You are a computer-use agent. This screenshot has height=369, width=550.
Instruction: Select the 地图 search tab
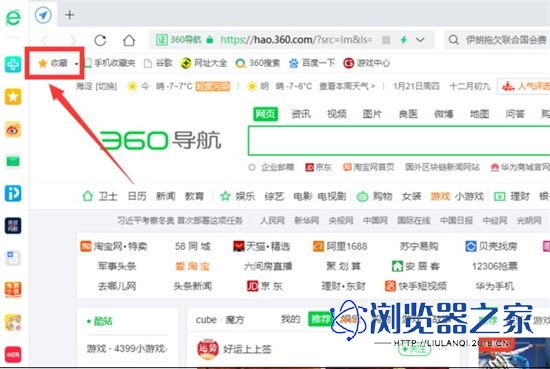(x=479, y=114)
